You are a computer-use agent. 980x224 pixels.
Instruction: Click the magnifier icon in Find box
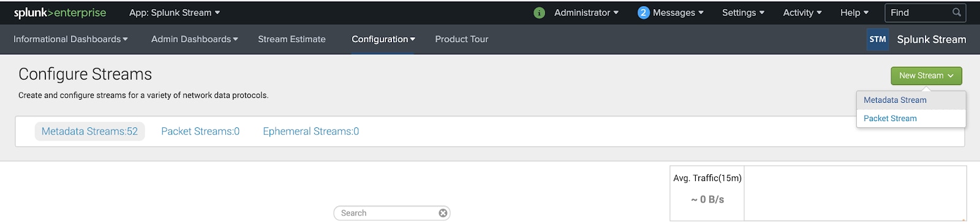coord(956,12)
